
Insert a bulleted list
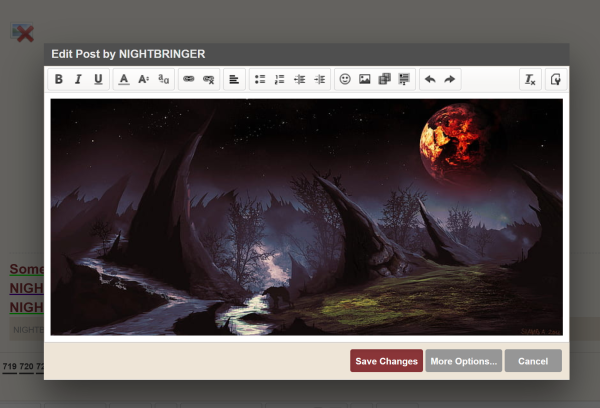pos(260,79)
